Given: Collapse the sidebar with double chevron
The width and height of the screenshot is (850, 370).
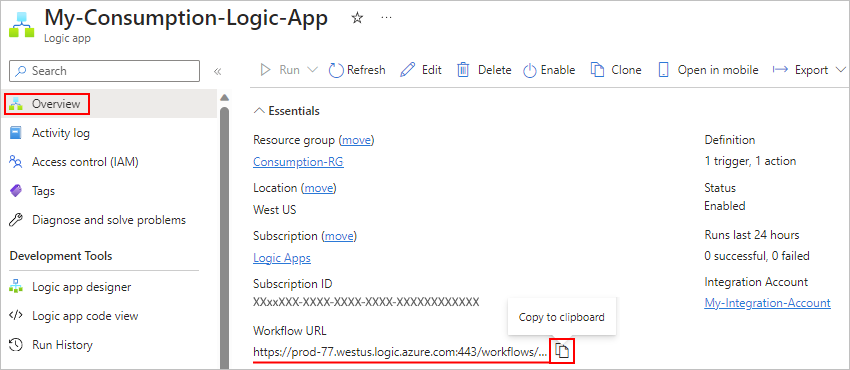Looking at the screenshot, I should pos(217,71).
